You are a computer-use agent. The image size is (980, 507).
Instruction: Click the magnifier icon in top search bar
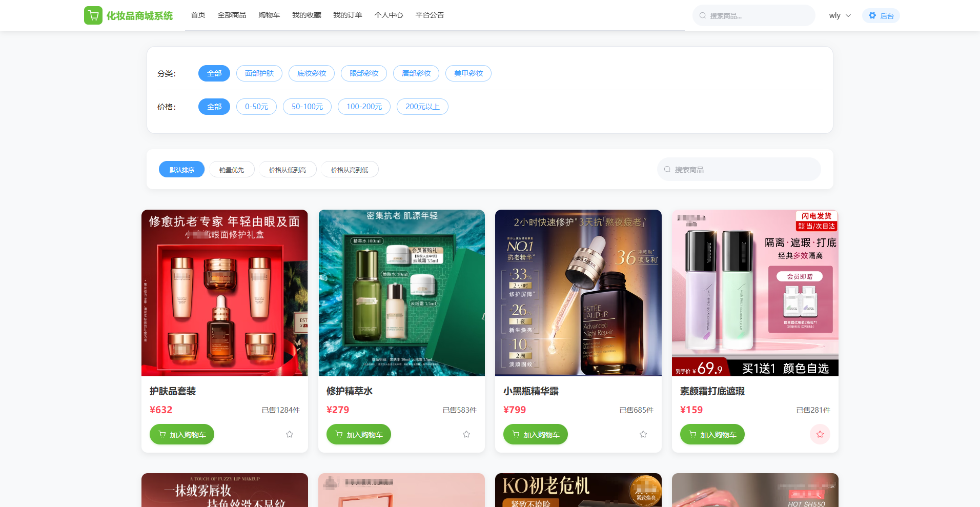pos(703,15)
